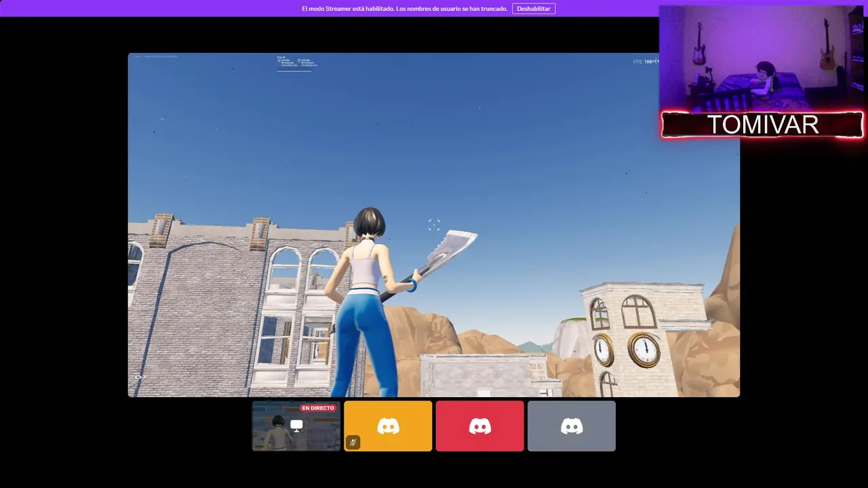The height and width of the screenshot is (488, 868).
Task: Click the Deshabilitar button in the Streamer mode banner
Action: [x=534, y=9]
